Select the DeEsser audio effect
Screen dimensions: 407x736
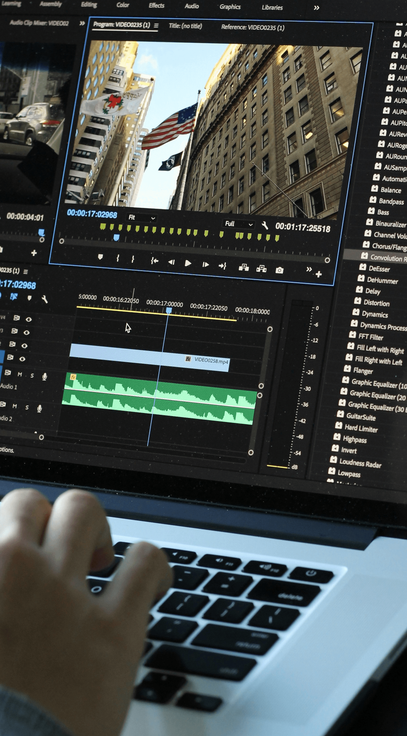pyautogui.click(x=368, y=268)
